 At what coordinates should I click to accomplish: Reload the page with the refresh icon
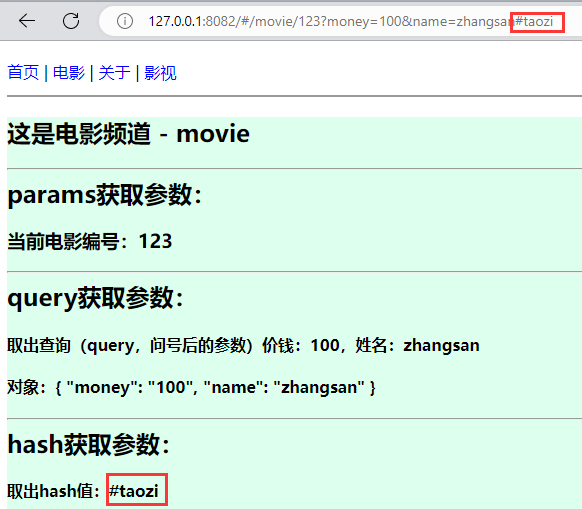[71, 21]
